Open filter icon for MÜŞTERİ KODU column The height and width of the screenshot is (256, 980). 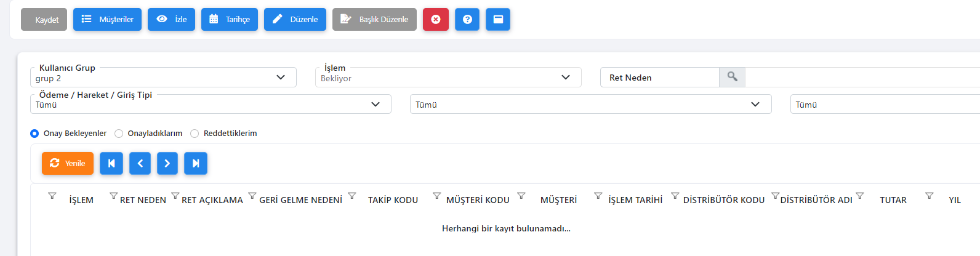click(437, 196)
